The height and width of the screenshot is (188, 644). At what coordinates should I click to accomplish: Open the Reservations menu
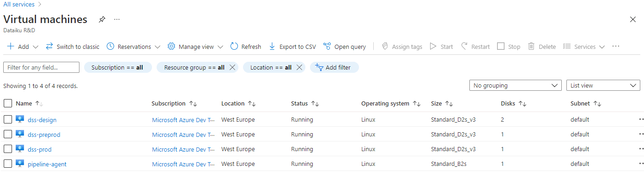pos(134,47)
